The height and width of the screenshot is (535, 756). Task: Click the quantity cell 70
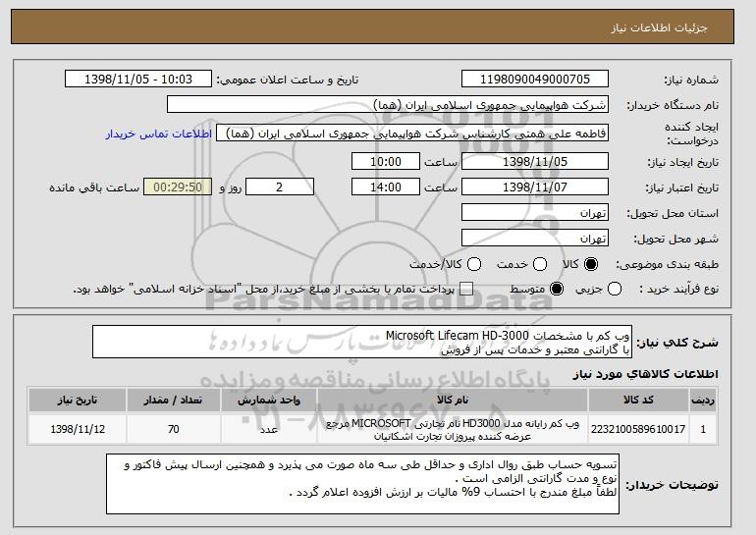tap(174, 429)
